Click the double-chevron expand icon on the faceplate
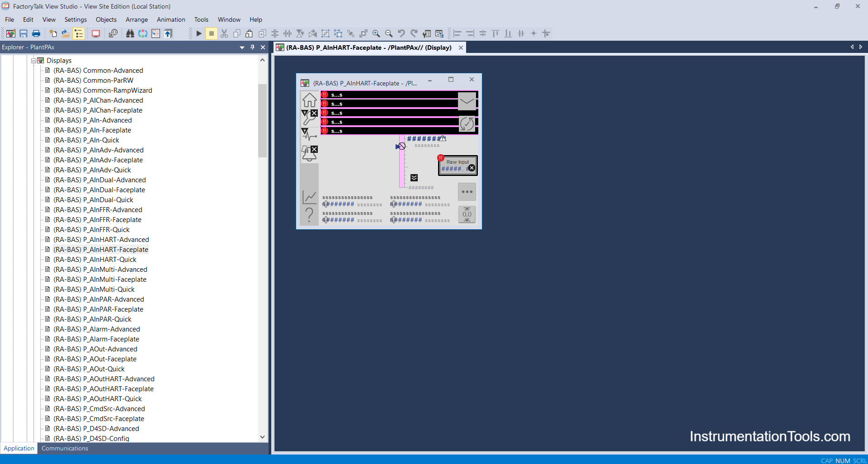 [414, 178]
